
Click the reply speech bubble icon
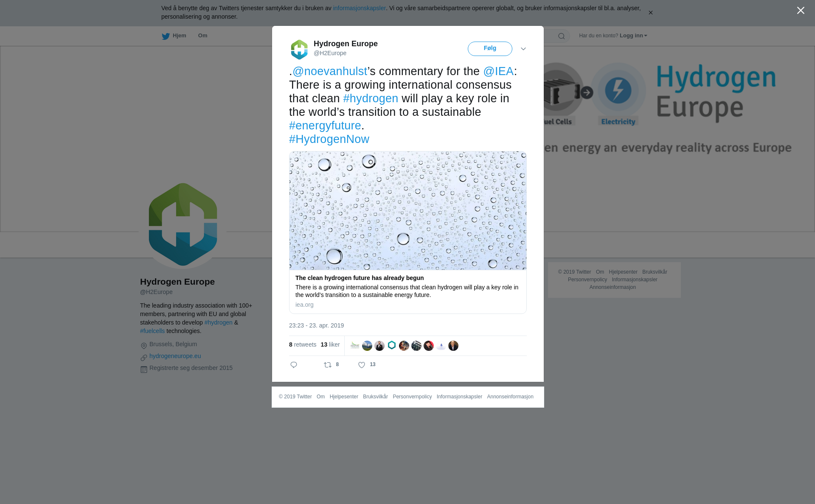[294, 365]
